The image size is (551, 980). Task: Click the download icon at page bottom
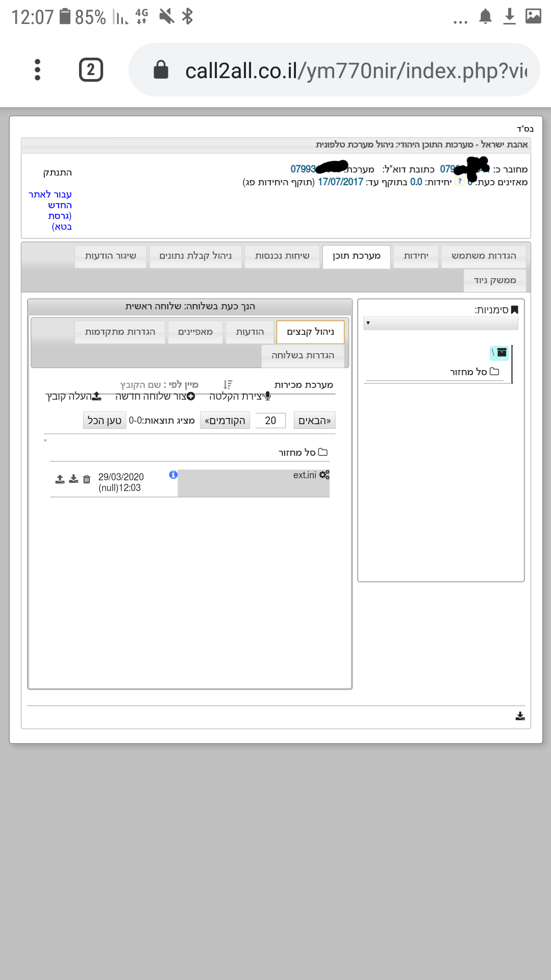tap(520, 716)
